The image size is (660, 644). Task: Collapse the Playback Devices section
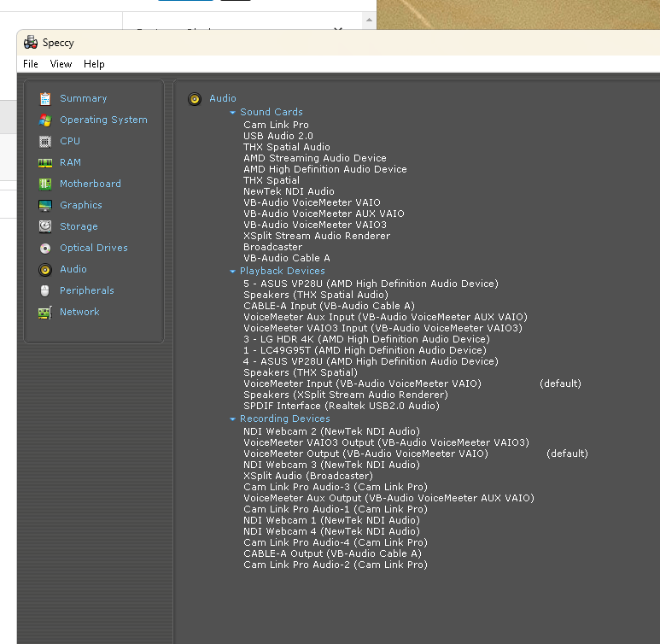pyautogui.click(x=232, y=272)
